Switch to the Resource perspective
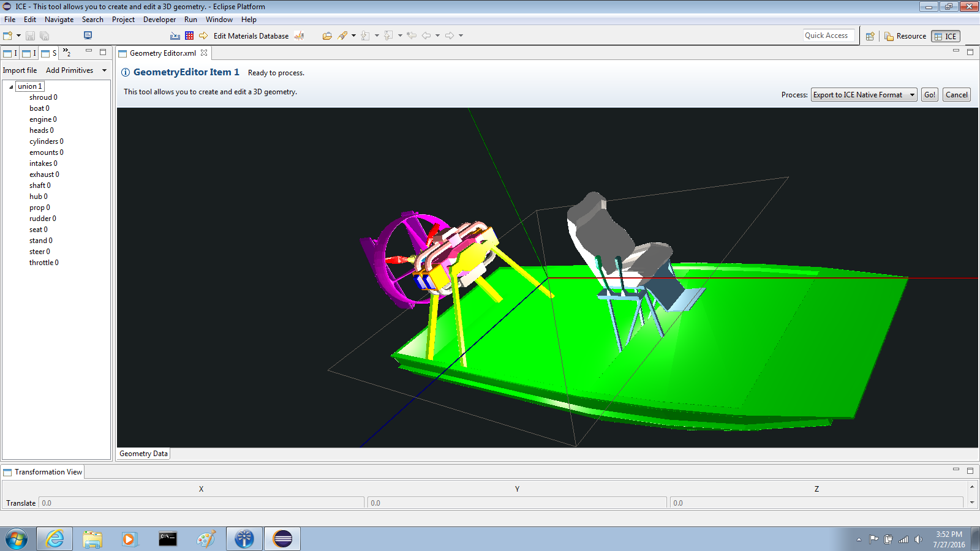Image resolution: width=980 pixels, height=551 pixels. point(905,36)
